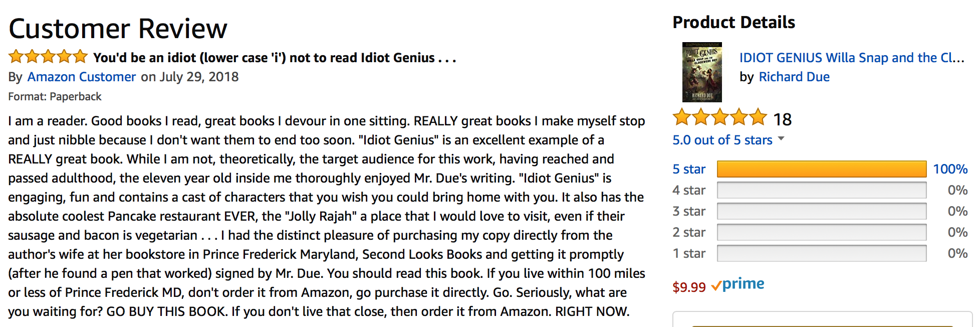Image resolution: width=980 pixels, height=327 pixels.
Task: Expand the rating dropdown arrow
Action: coord(781,139)
